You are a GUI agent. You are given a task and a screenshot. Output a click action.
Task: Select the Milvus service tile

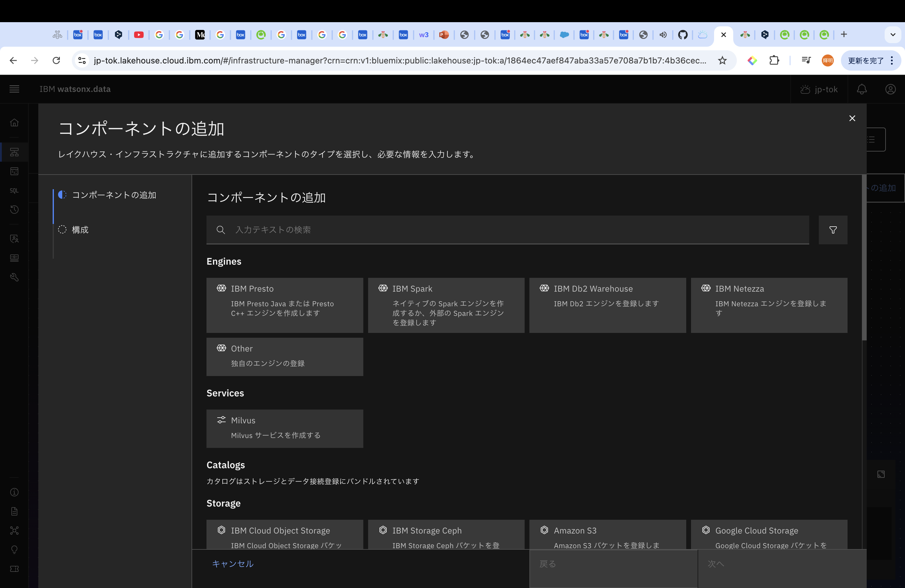[284, 428]
